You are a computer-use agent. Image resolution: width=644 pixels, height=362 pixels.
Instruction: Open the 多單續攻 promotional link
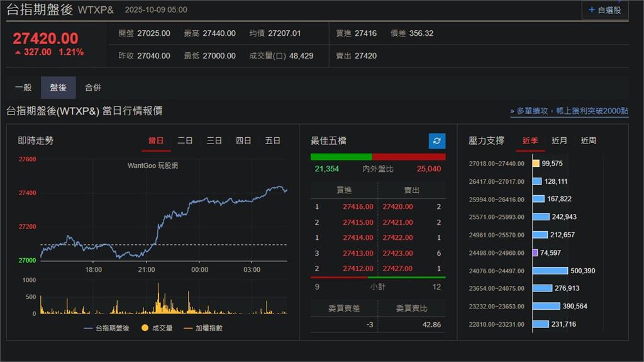click(x=569, y=111)
